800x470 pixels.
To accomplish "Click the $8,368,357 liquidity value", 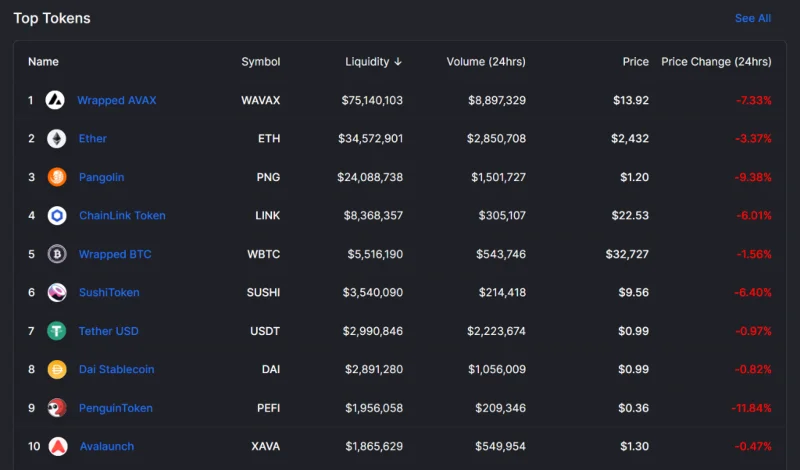I will tap(373, 215).
